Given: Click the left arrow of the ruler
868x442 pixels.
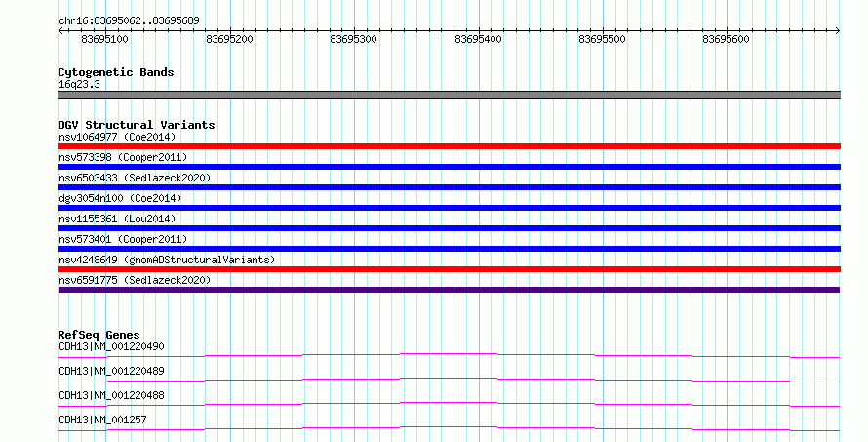Looking at the screenshot, I should point(60,31).
